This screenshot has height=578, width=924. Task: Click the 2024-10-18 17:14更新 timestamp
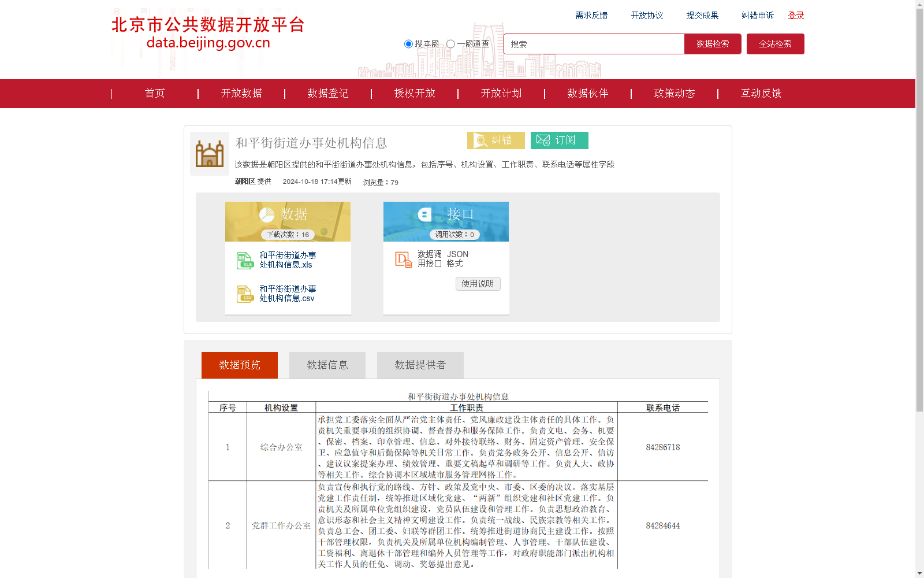tap(317, 181)
